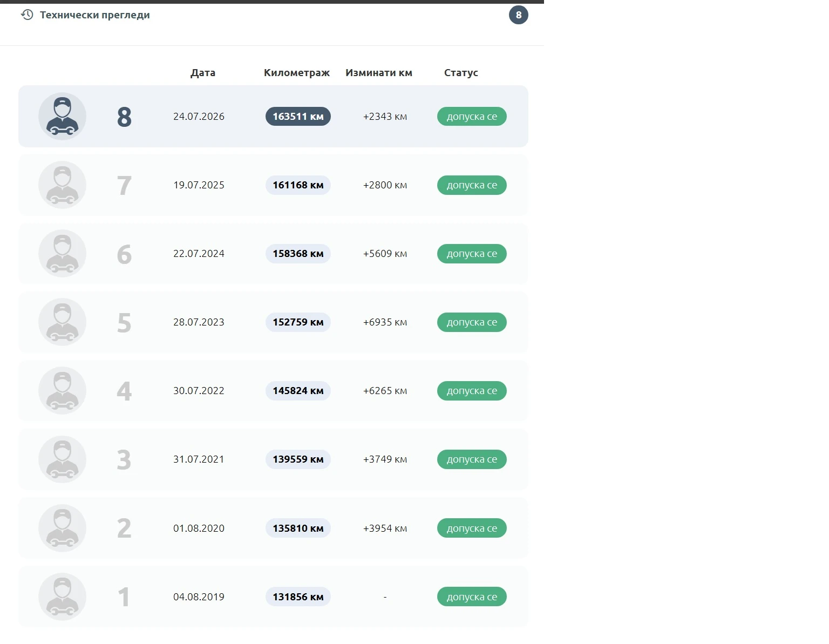This screenshot has width=829, height=644.
Task: Click status badge допуска се for 04.08.2019
Action: pos(472,596)
